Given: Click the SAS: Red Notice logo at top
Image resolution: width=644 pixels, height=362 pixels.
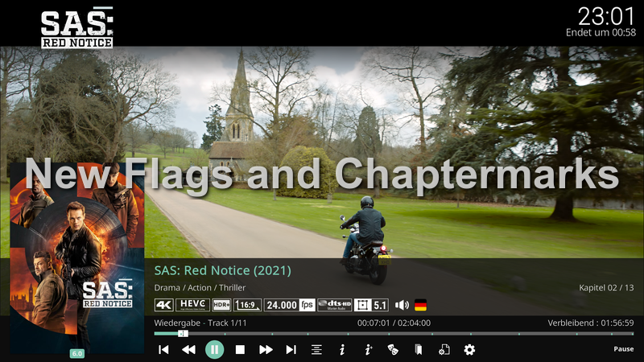Looking at the screenshot, I should tap(76, 27).
